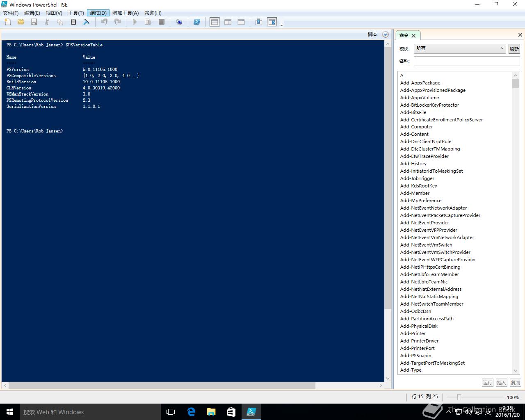Click console horizontal scrollbar right arrow
The image size is (525, 420).
click(x=381, y=386)
